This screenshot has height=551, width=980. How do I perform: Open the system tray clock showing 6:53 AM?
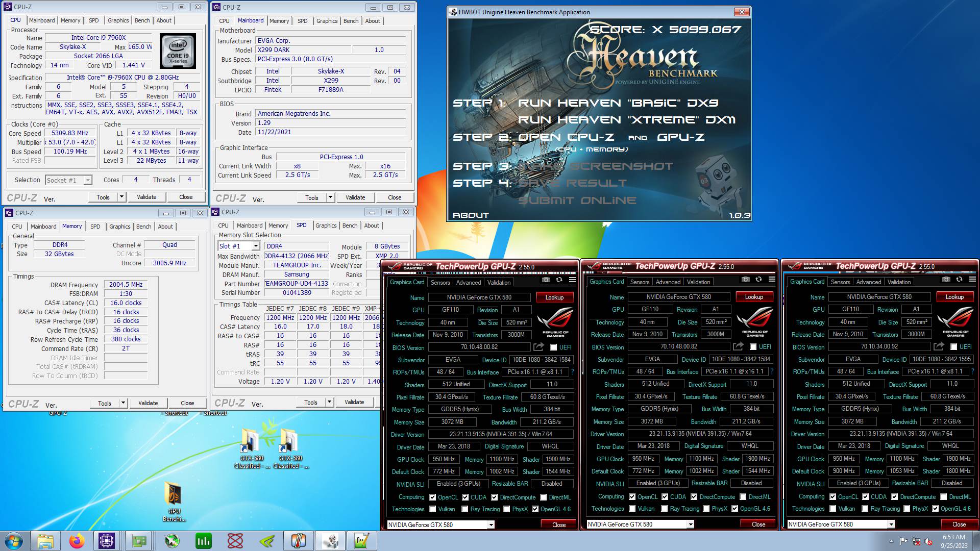coord(954,541)
